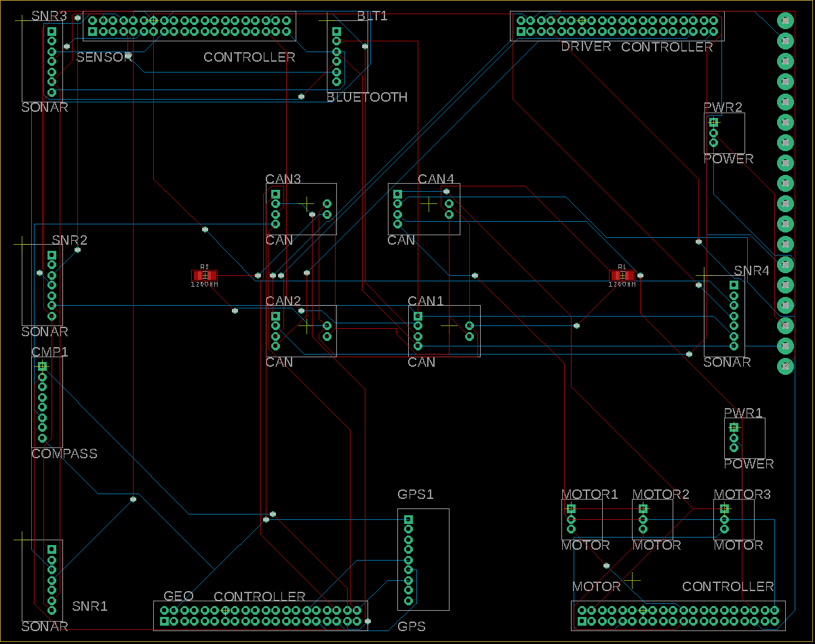The image size is (815, 644).
Task: Select the R1 120OHM resistor footprint
Action: pos(622,275)
